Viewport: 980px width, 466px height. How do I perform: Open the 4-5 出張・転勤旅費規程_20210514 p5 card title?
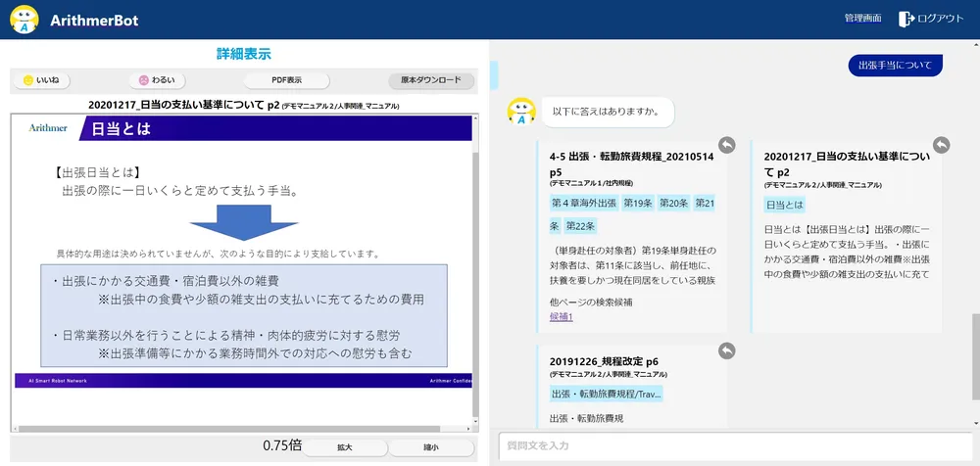click(x=631, y=163)
